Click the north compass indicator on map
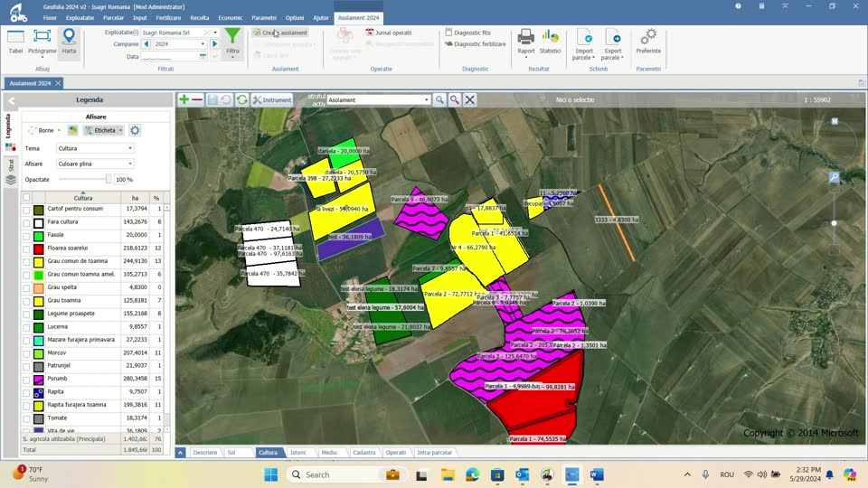The image size is (868, 488). (x=835, y=121)
